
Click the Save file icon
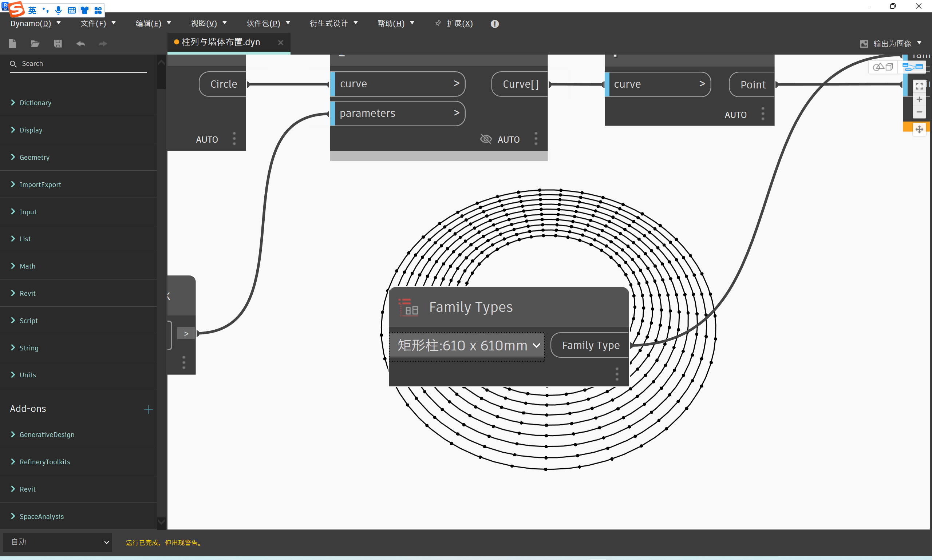(58, 43)
